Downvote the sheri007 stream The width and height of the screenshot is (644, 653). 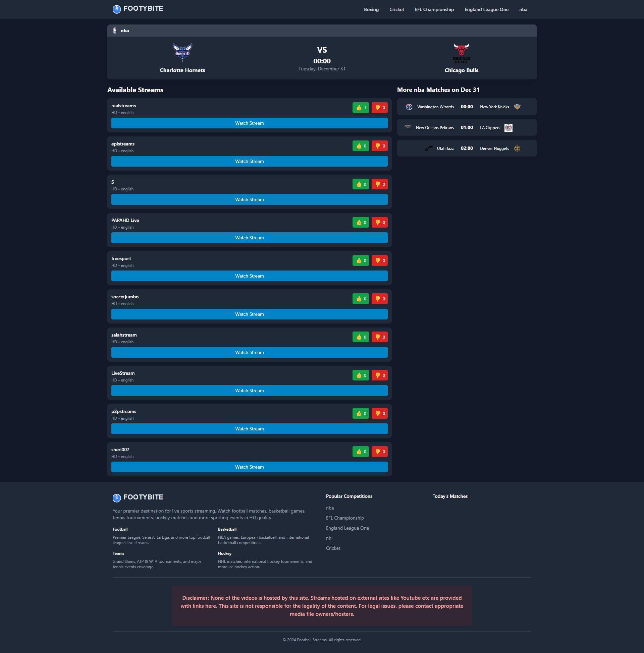click(379, 452)
